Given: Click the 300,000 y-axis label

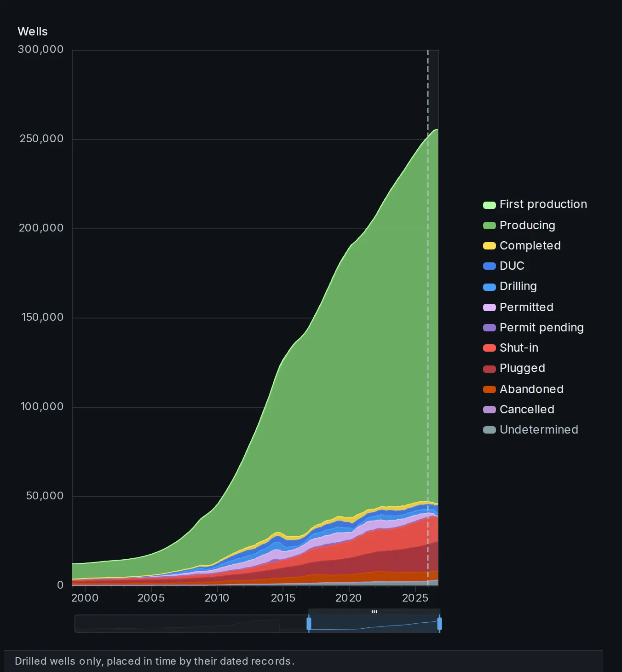Looking at the screenshot, I should (40, 50).
